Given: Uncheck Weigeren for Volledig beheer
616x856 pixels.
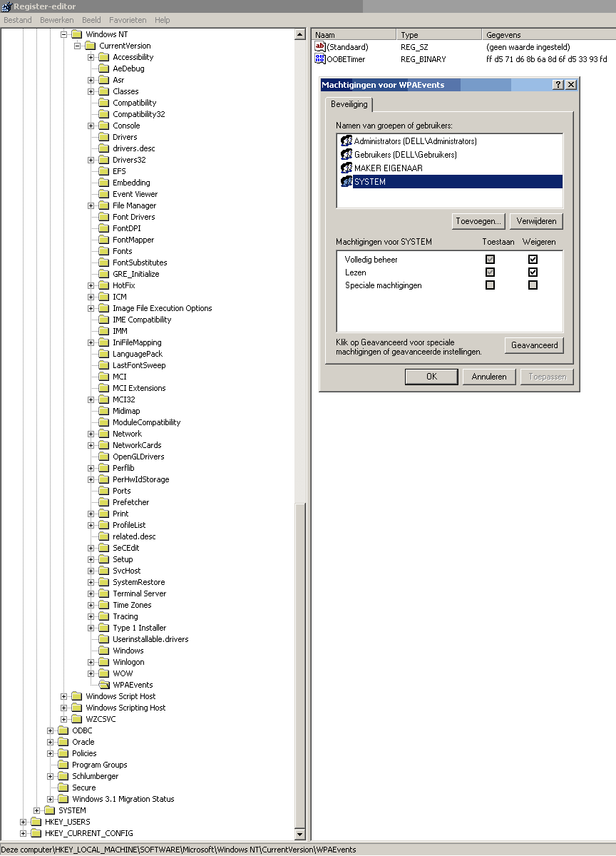Looking at the screenshot, I should click(x=533, y=260).
